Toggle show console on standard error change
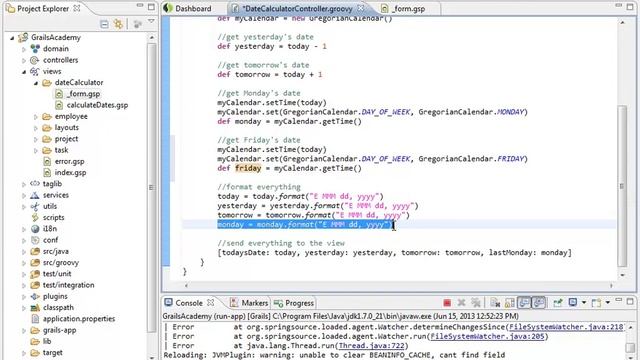The width and height of the screenshot is (640, 360). [x=538, y=302]
